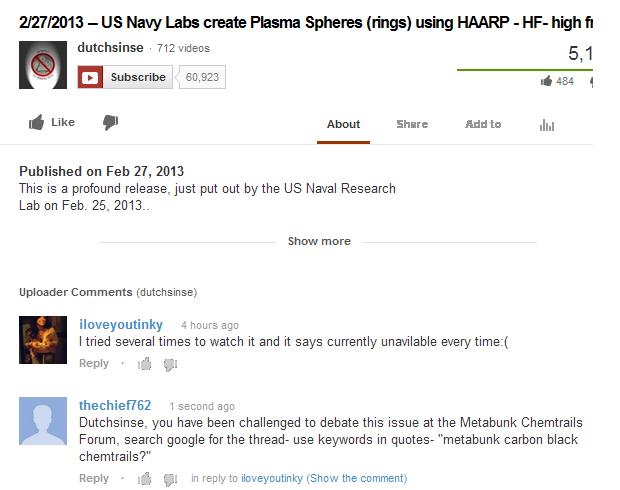
Task: Open the Add to tab
Action: pos(483,124)
